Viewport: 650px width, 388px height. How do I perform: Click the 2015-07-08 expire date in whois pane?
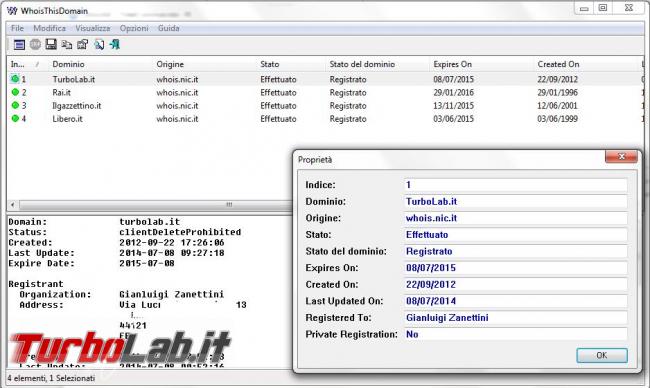pyautogui.click(x=147, y=263)
